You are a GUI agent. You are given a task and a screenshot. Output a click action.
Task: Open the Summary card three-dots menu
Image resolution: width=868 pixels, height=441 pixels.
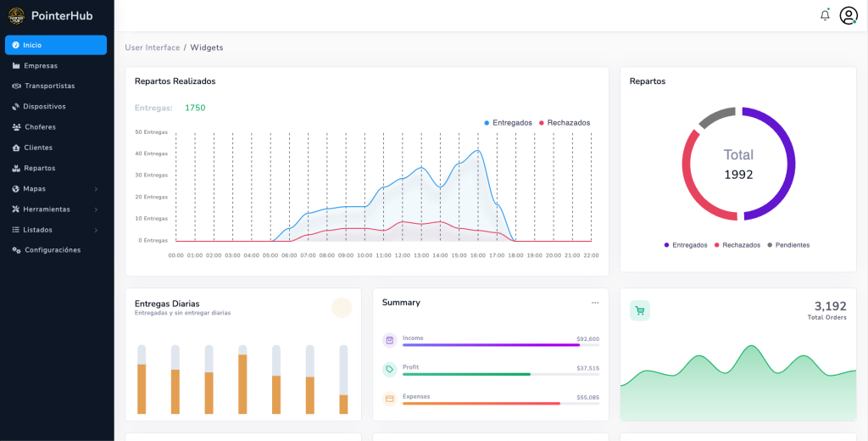[x=595, y=303]
